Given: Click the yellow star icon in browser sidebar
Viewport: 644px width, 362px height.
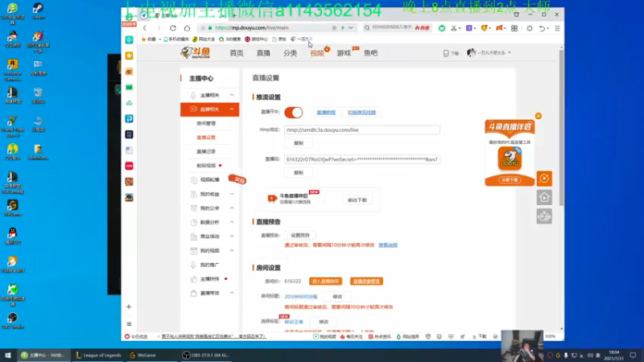Looking at the screenshot, I should point(129,56).
